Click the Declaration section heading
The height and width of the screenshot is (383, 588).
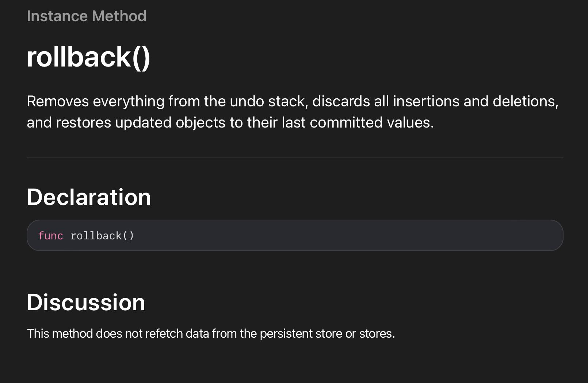click(89, 197)
